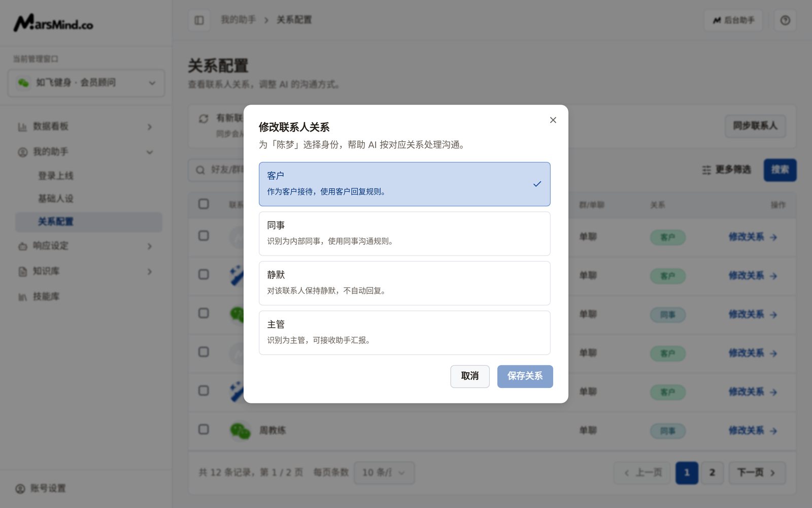812x508 pixels.
Task: Open the 如飞健身 · 会员顾问 window dropdown
Action: (x=86, y=83)
